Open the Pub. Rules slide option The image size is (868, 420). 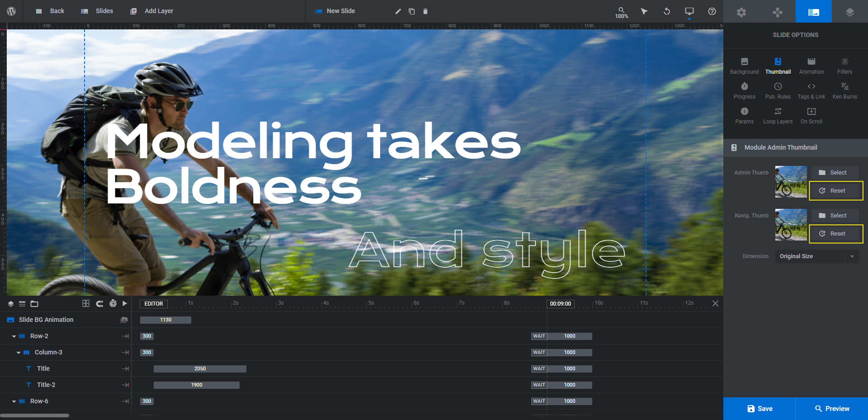[x=778, y=91]
